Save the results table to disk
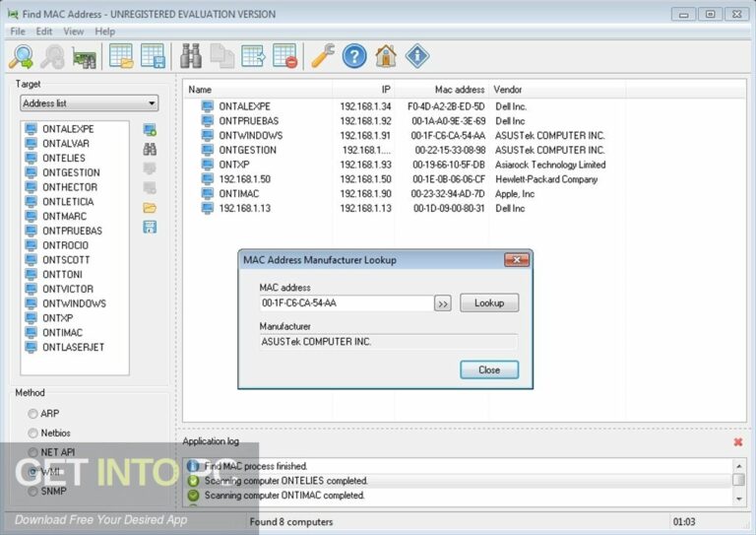 153,56
